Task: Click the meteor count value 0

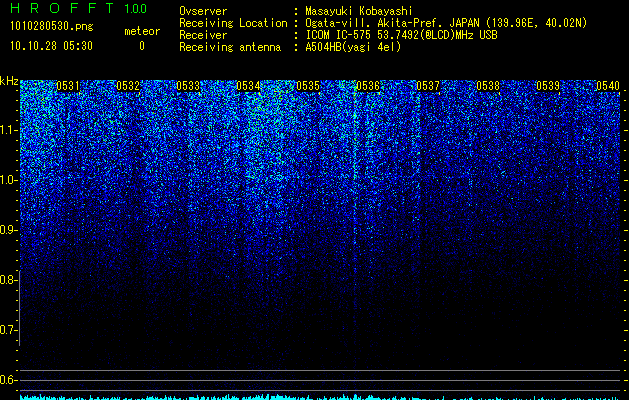Action: click(x=142, y=46)
